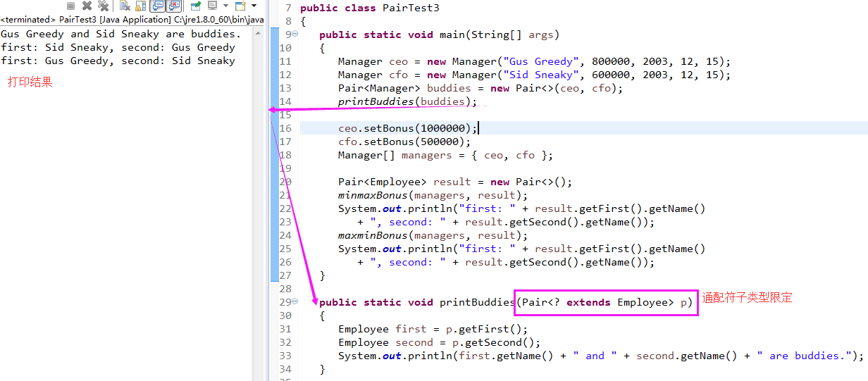Collapse the main method fold marker at line 9
The width and height of the screenshot is (868, 381).
294,34
